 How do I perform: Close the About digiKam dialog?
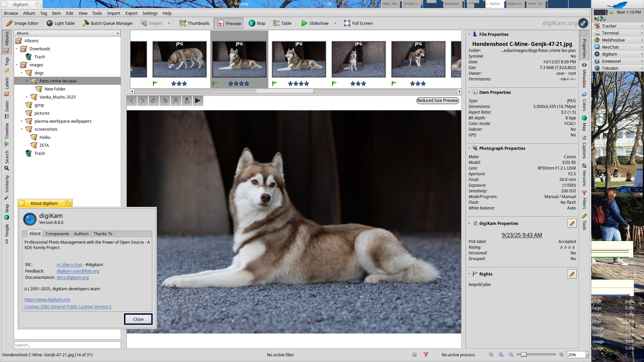coord(138,319)
